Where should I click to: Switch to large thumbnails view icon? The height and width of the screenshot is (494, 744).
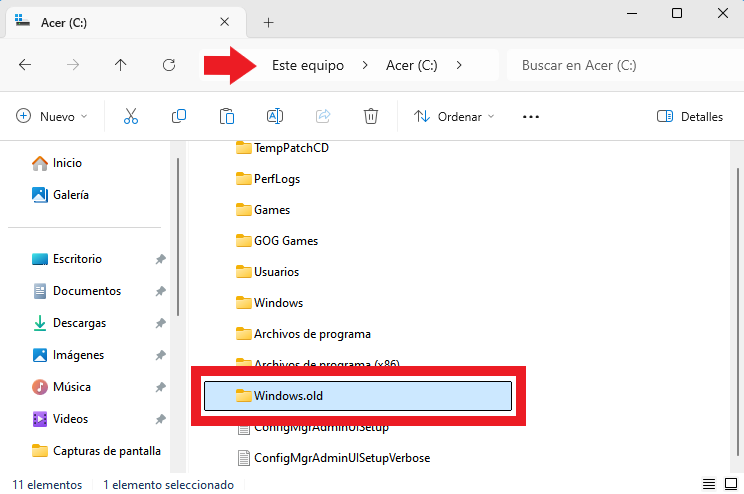pos(731,484)
